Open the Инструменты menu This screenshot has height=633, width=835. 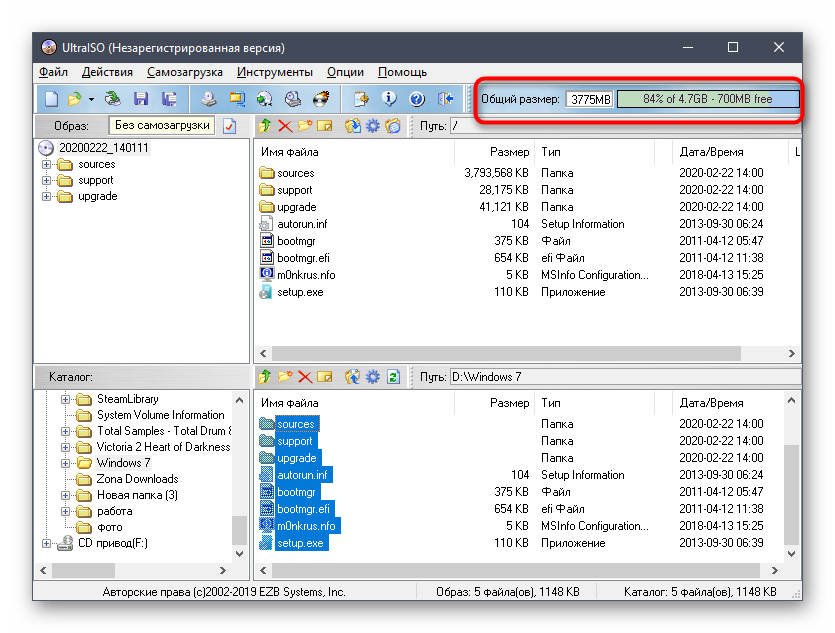tap(274, 72)
